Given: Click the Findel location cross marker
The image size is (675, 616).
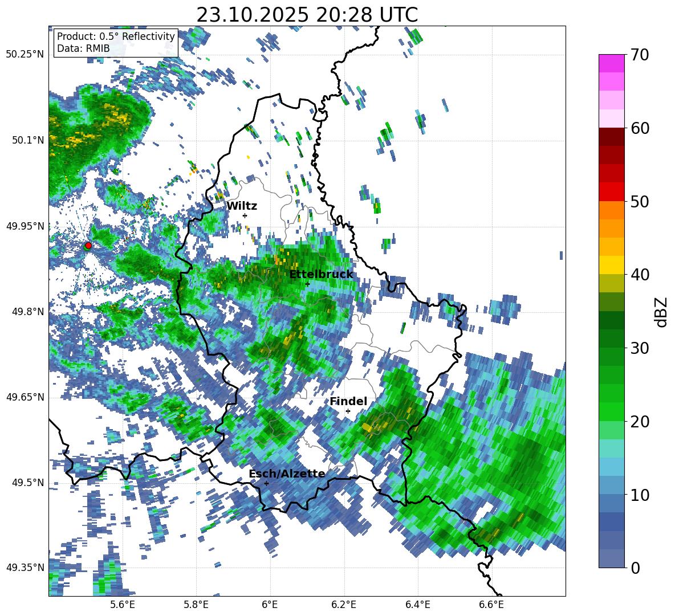Looking at the screenshot, I should pos(348,411).
